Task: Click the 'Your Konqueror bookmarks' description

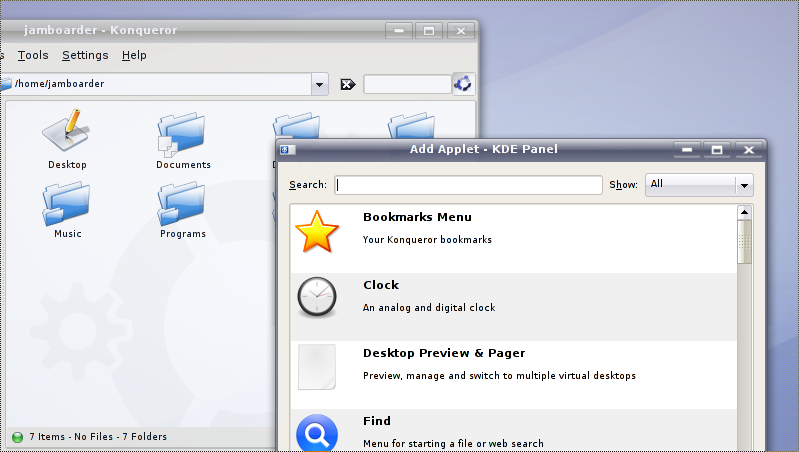Action: click(427, 240)
